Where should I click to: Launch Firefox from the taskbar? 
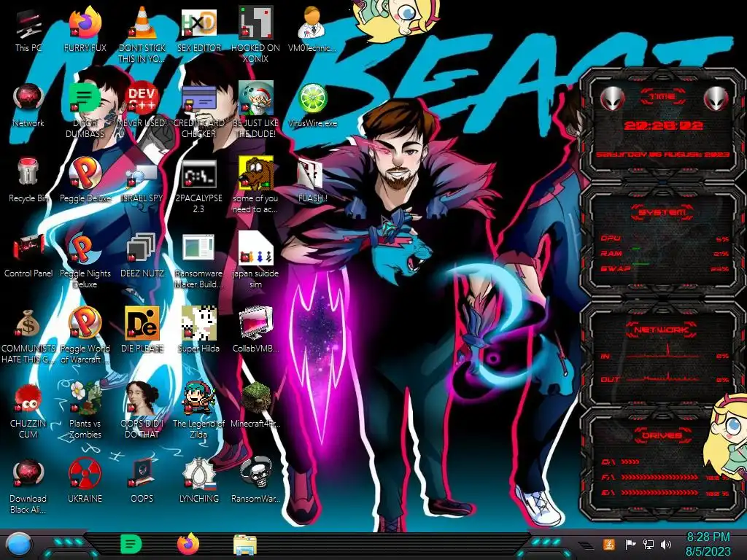point(187,544)
